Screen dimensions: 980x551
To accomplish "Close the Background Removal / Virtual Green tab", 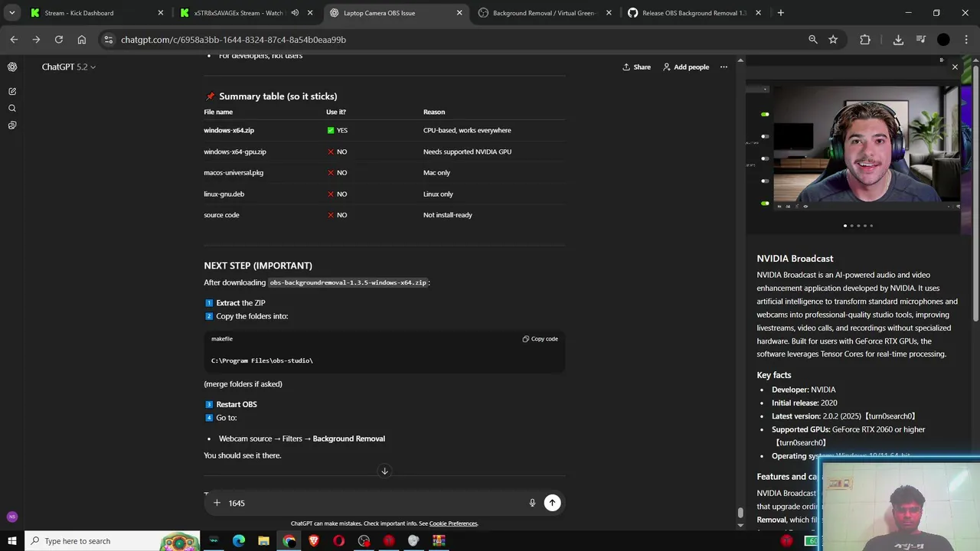I will click(609, 13).
